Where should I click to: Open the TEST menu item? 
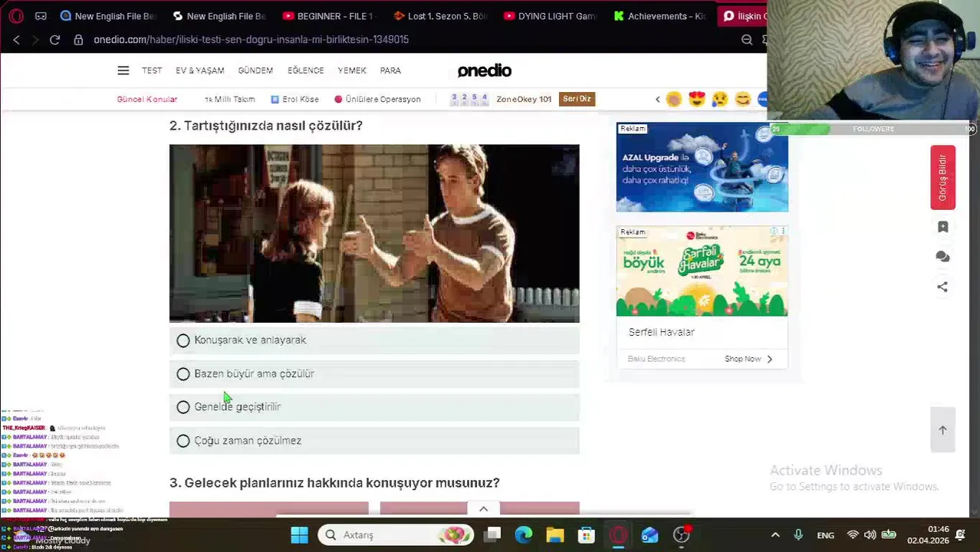coord(152,71)
